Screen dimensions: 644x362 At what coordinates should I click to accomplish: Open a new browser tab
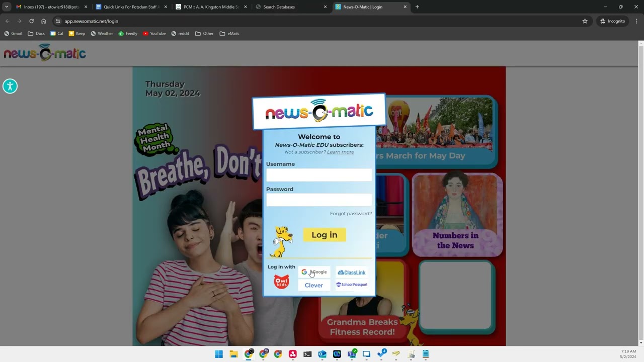click(x=417, y=7)
